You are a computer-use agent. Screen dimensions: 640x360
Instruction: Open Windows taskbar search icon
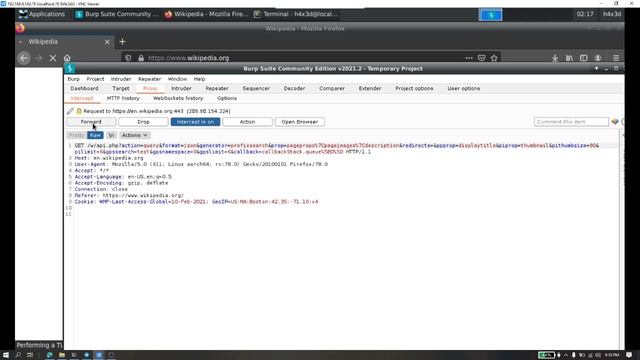(18, 355)
